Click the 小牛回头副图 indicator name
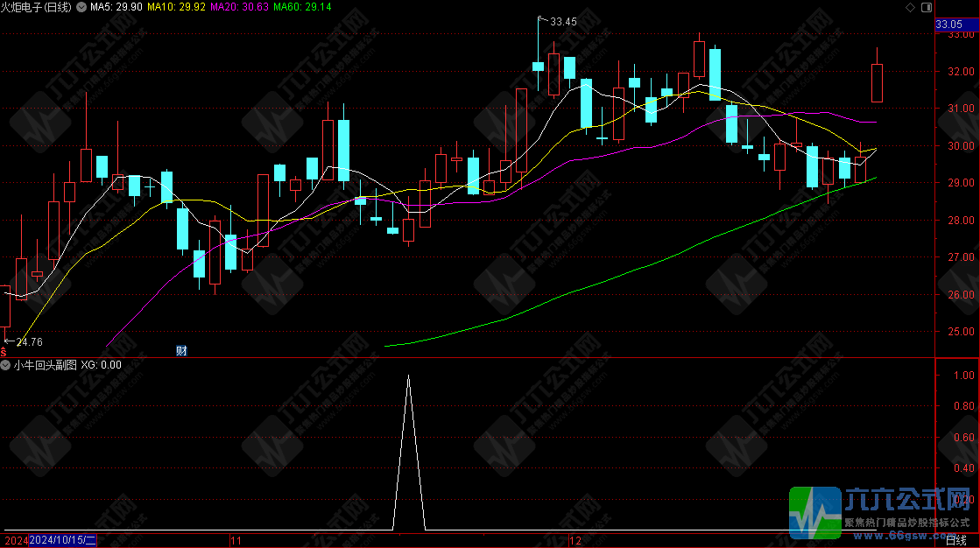 [46, 365]
